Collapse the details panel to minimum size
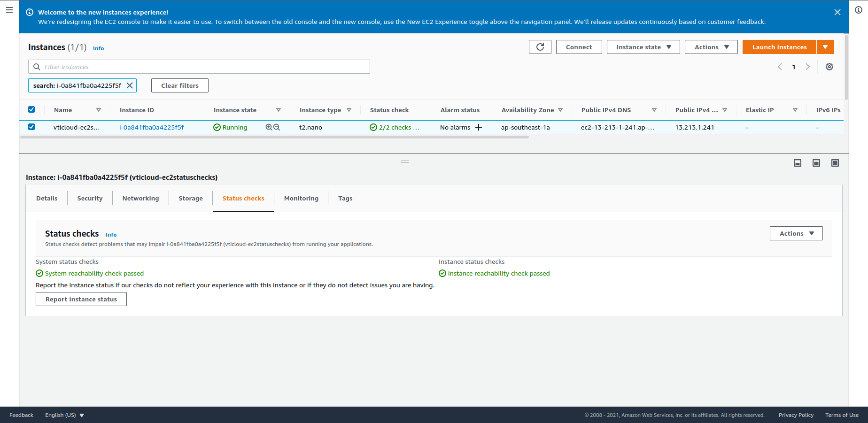The height and width of the screenshot is (423, 868). point(798,163)
